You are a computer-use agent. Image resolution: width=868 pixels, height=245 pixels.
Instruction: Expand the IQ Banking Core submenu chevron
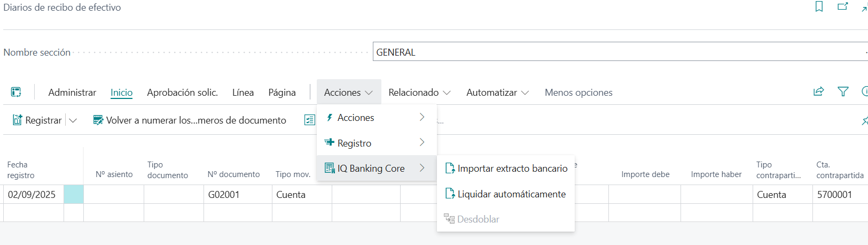[x=422, y=168]
